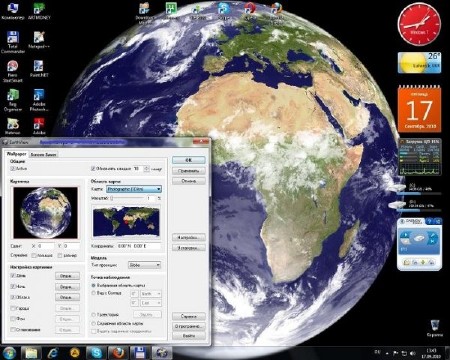Open the Download Master desktop shortcut
The height and width of the screenshot is (360, 450).
coord(145,13)
